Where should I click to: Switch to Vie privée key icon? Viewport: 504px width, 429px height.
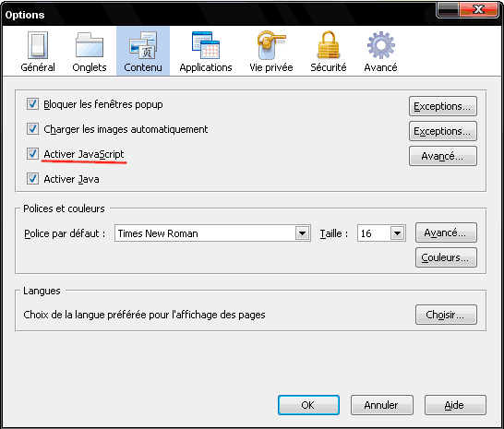coord(271,45)
